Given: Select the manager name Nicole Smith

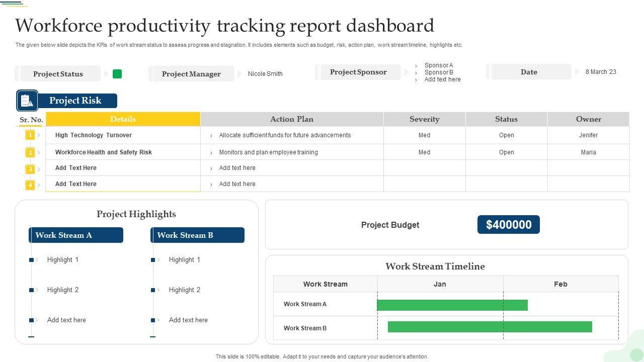Looking at the screenshot, I should point(265,74).
